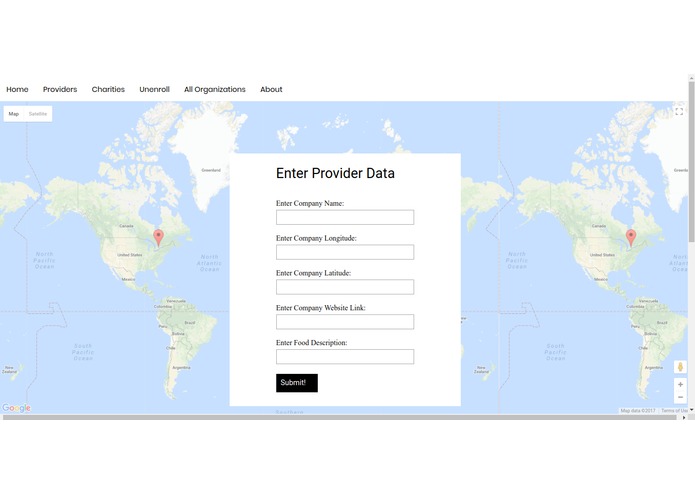Focus the Company Website Link field
Viewport: 695px width, 494px height.
pos(345,322)
